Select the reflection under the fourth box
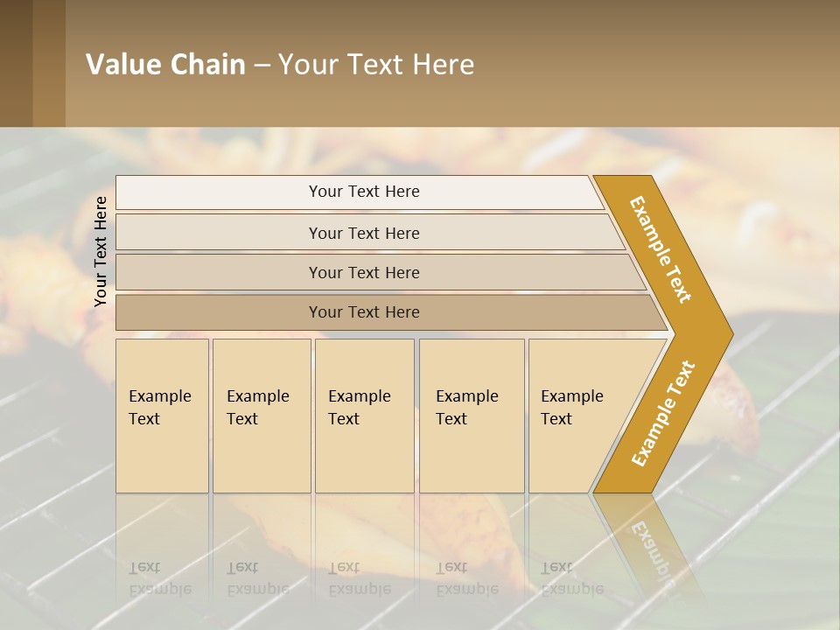The width and height of the screenshot is (840, 630). click(x=467, y=577)
